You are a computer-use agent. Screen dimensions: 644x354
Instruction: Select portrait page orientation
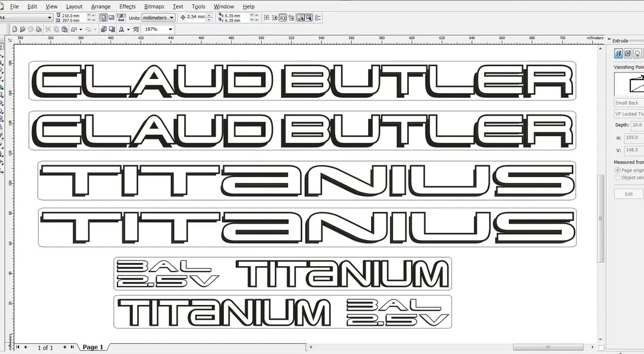103,18
